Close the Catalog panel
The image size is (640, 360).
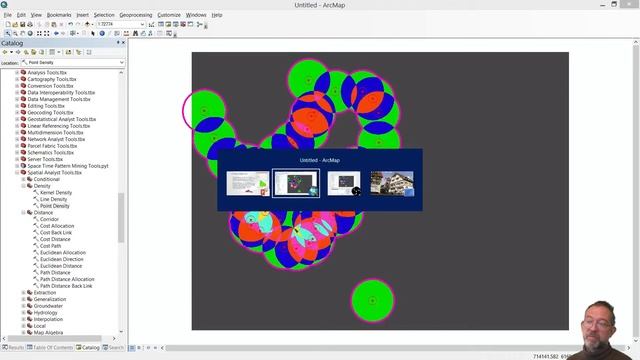123,43
